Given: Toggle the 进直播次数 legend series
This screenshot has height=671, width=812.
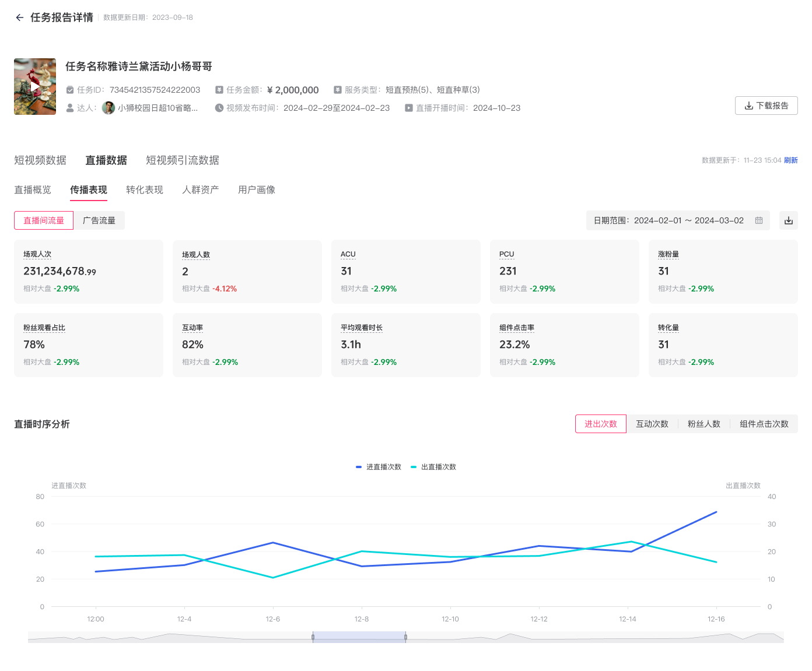Looking at the screenshot, I should [x=379, y=467].
